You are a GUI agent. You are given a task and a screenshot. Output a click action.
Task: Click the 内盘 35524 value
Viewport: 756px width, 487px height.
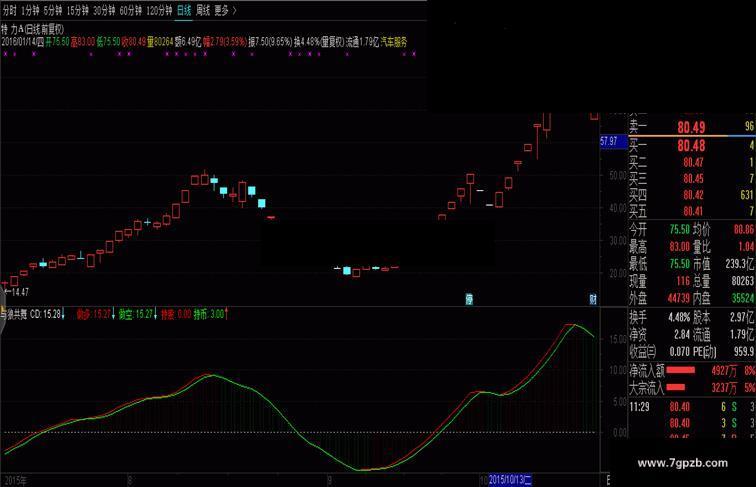pyautogui.click(x=743, y=298)
